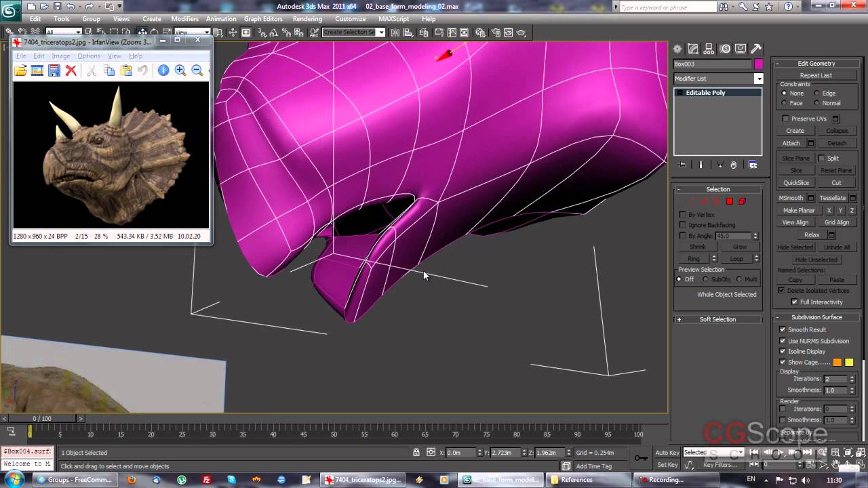Open the Modifiers menu

(x=184, y=19)
